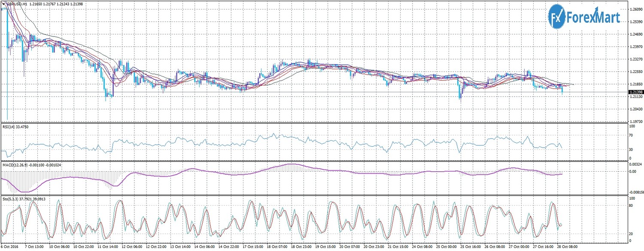Click the small triangle beside GBPUSD,H1
This screenshot has width=644, height=251.
(3, 3)
